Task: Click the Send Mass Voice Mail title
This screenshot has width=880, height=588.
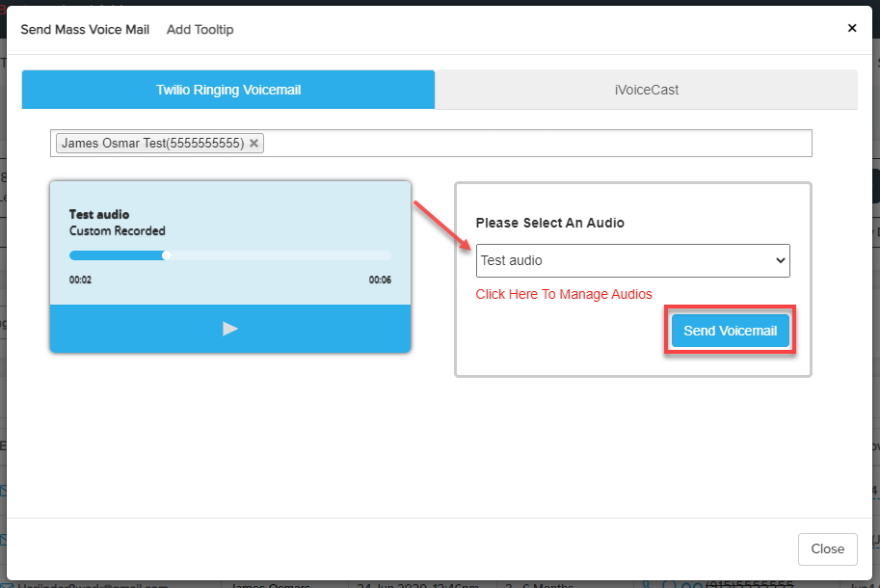Action: (85, 30)
